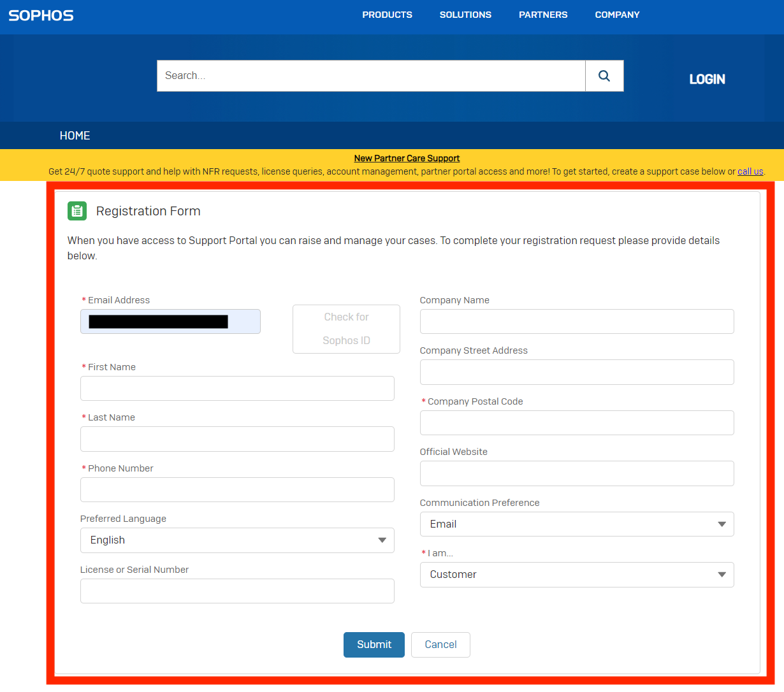Open the New Partner Care Support link
Screen dimensions: 784x692
point(407,158)
